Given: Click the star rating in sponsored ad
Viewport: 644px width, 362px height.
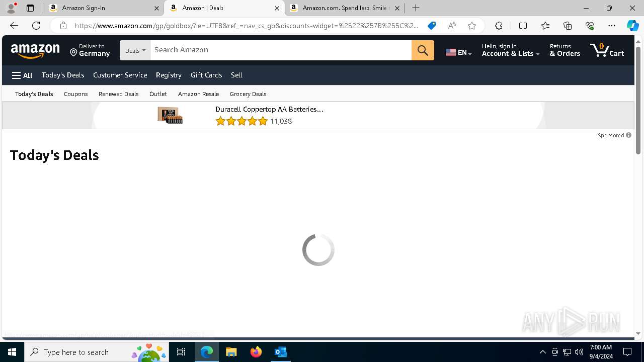Looking at the screenshot, I should (242, 121).
